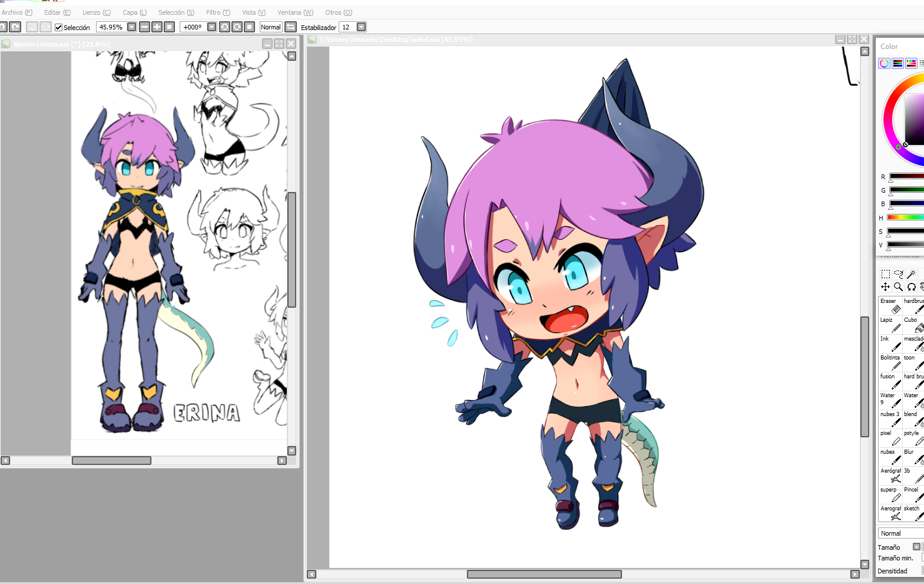The image size is (924, 584).
Task: Reset the canvas rotation angle
Action: click(249, 27)
